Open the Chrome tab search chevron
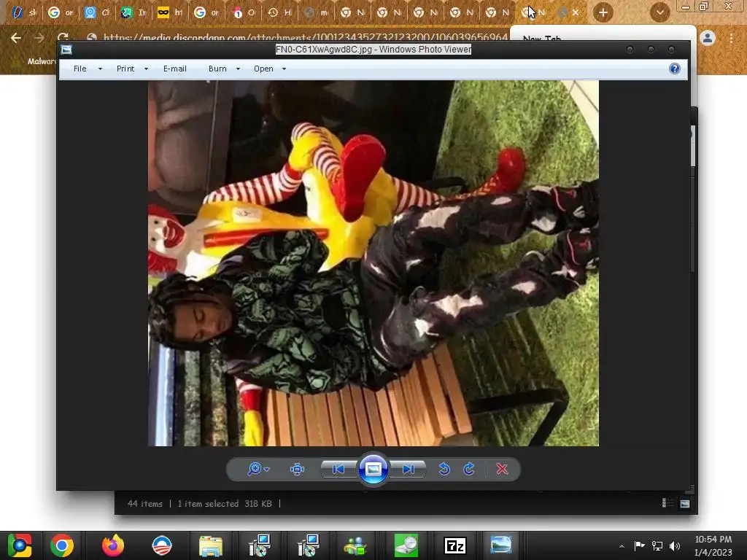The width and height of the screenshot is (747, 560). 659,12
